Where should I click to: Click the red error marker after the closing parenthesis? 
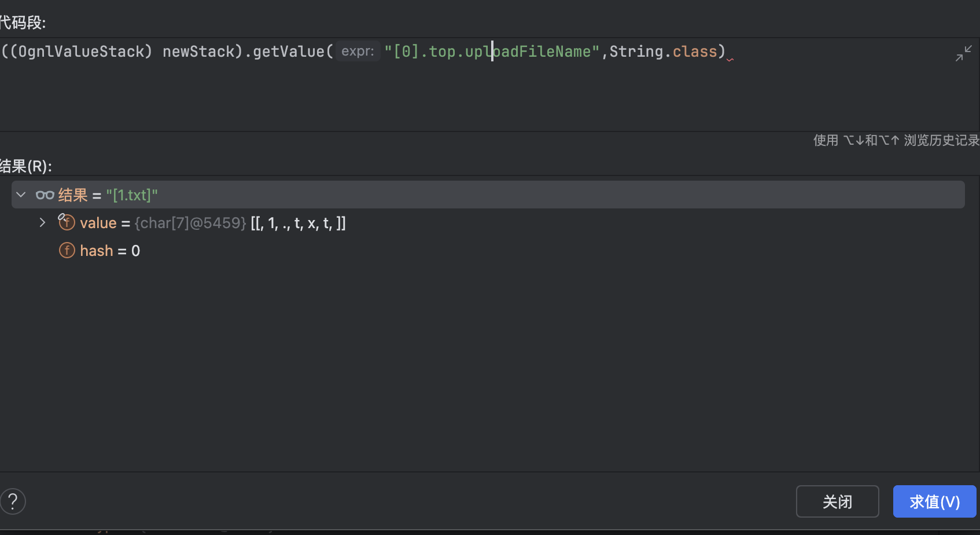[x=731, y=59]
